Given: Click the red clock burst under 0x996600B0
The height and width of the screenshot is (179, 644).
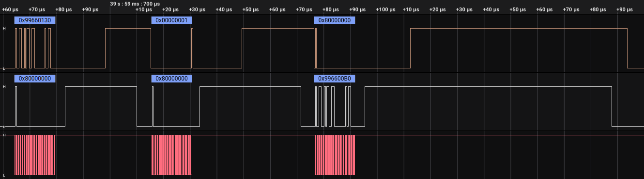Looking at the screenshot, I should click(335, 155).
